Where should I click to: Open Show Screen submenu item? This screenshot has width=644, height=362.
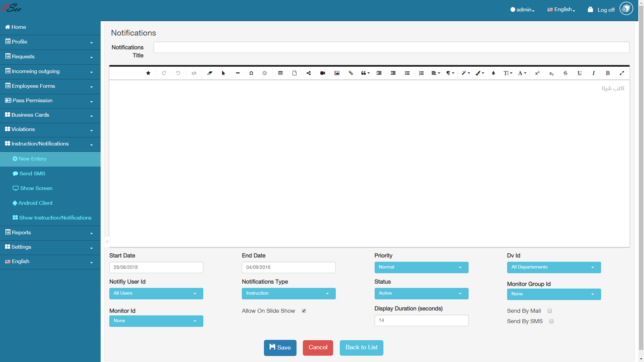tap(50, 188)
